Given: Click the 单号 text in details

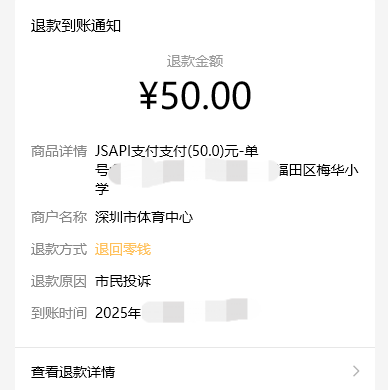Looking at the screenshot, I should click(x=251, y=151).
